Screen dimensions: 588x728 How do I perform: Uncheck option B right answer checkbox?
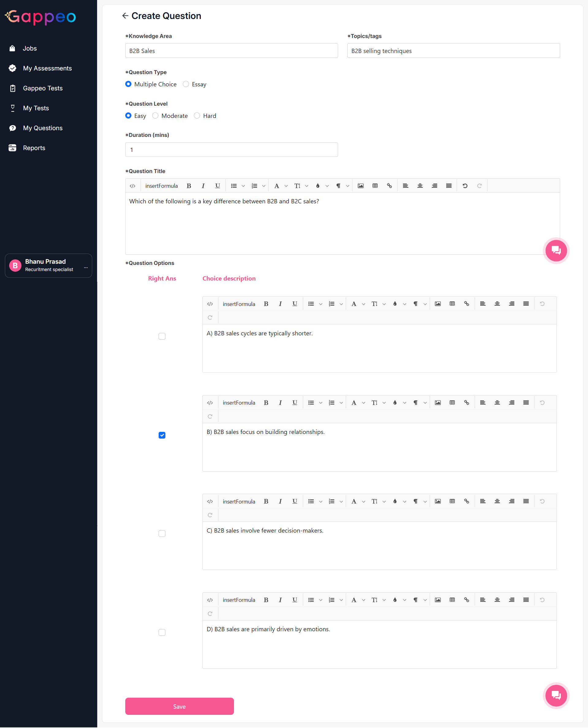162,435
